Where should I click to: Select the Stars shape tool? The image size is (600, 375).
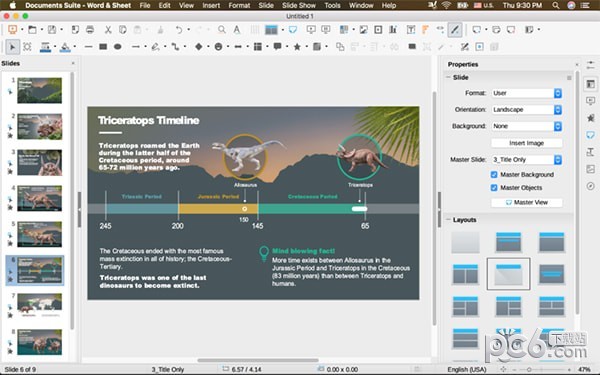[x=297, y=47]
